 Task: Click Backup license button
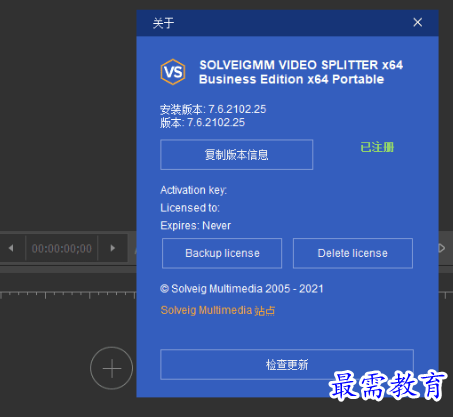coord(222,253)
